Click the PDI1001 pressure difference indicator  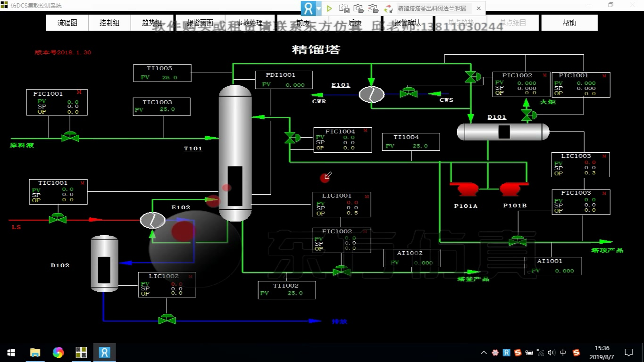point(284,80)
